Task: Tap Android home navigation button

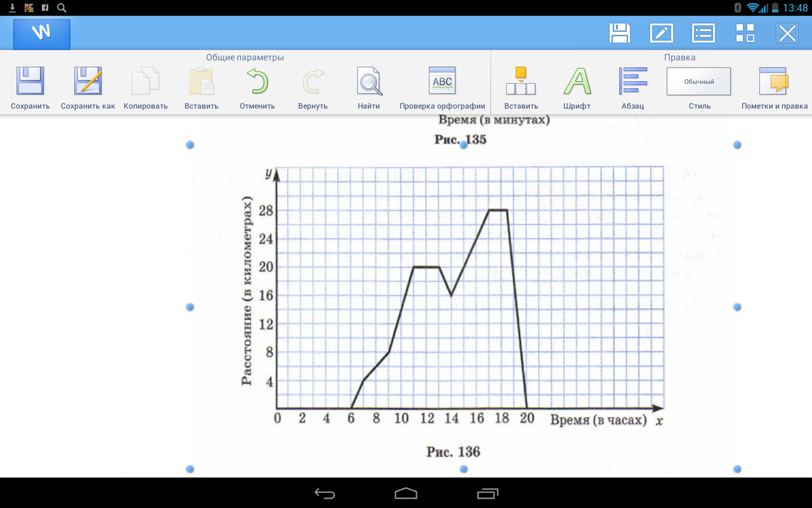Action: [x=406, y=493]
